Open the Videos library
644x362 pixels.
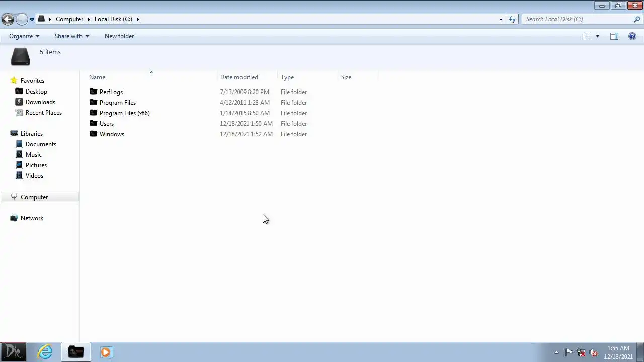click(34, 176)
